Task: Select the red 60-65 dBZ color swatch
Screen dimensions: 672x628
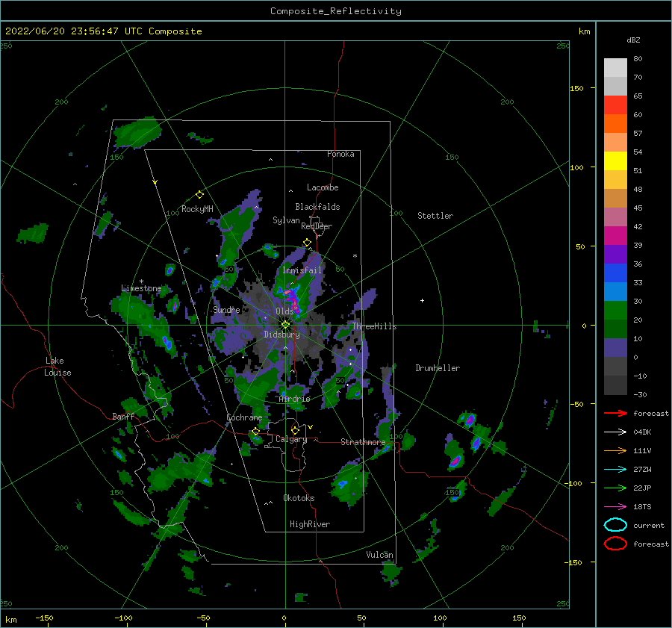Action: [615, 105]
